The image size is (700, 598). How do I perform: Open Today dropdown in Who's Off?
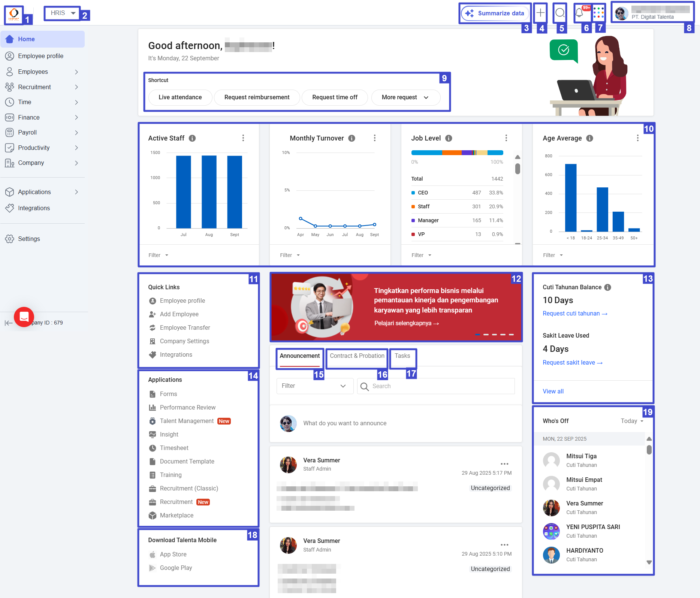pos(632,421)
